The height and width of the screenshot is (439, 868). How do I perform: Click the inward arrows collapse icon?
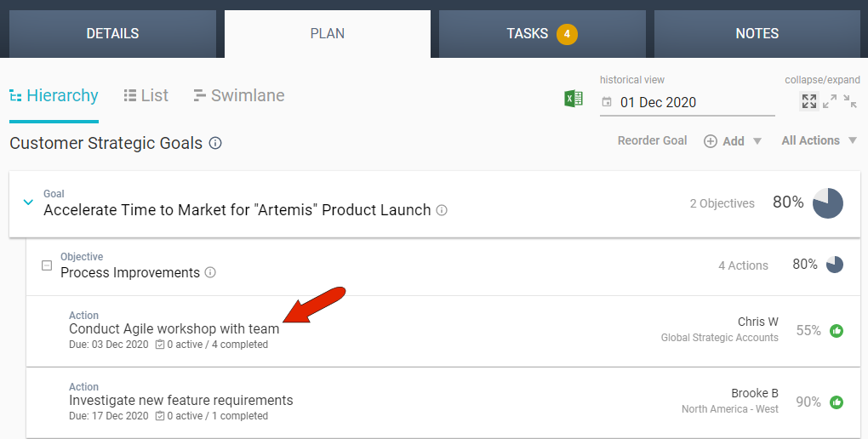tap(850, 101)
